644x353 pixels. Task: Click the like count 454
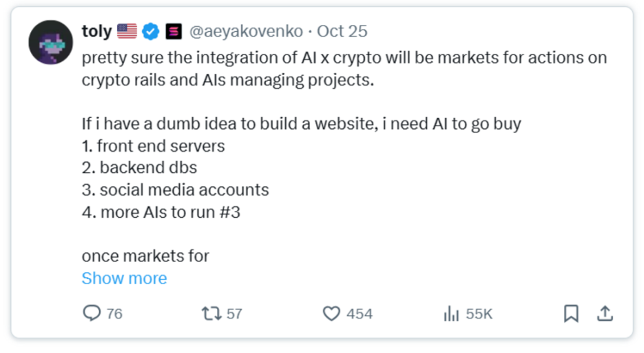[x=359, y=314]
